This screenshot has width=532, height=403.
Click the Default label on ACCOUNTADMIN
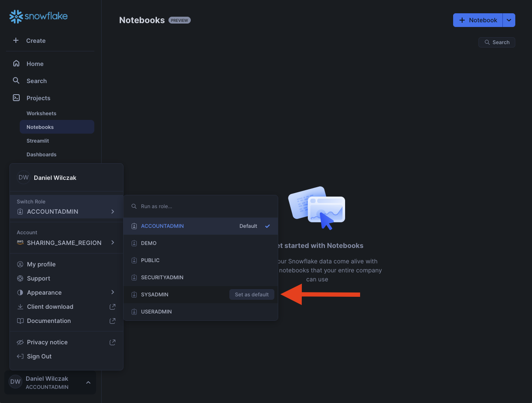tap(248, 226)
